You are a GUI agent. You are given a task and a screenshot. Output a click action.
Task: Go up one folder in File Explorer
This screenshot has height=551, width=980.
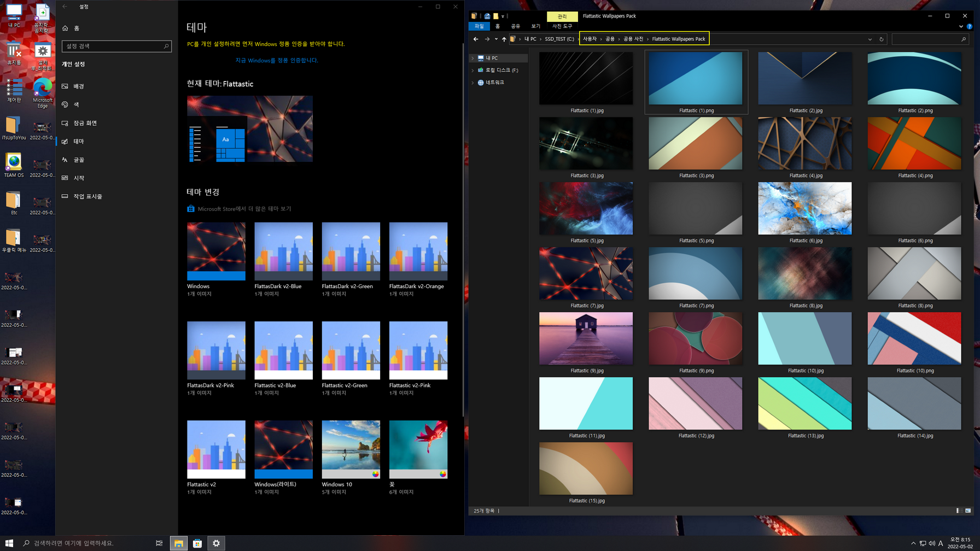[x=504, y=39]
